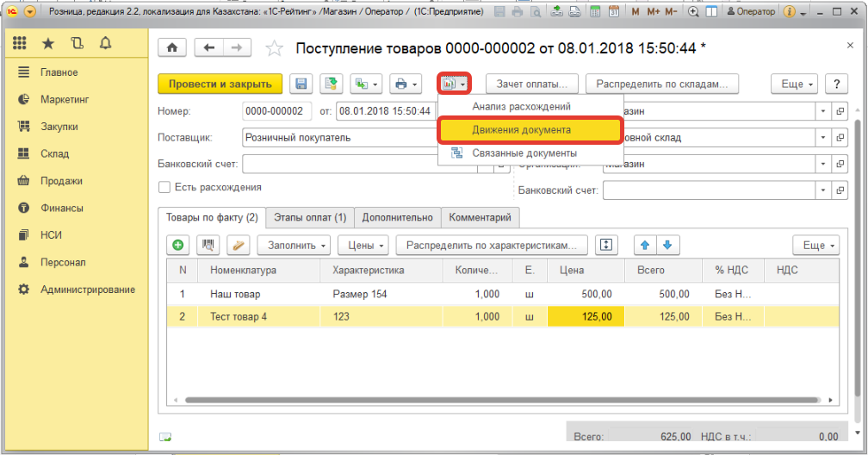Click the home page icon
Viewport: 868px width, 455px height.
click(171, 48)
